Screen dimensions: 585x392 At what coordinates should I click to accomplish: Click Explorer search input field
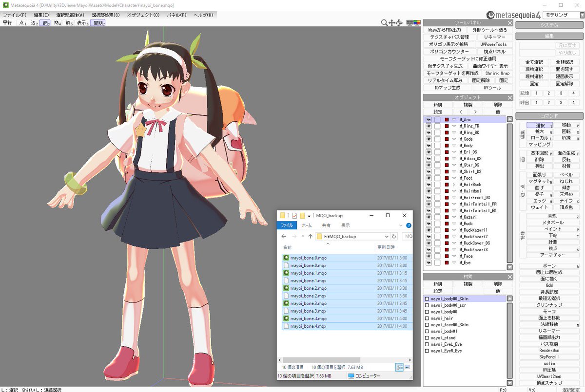408,236
